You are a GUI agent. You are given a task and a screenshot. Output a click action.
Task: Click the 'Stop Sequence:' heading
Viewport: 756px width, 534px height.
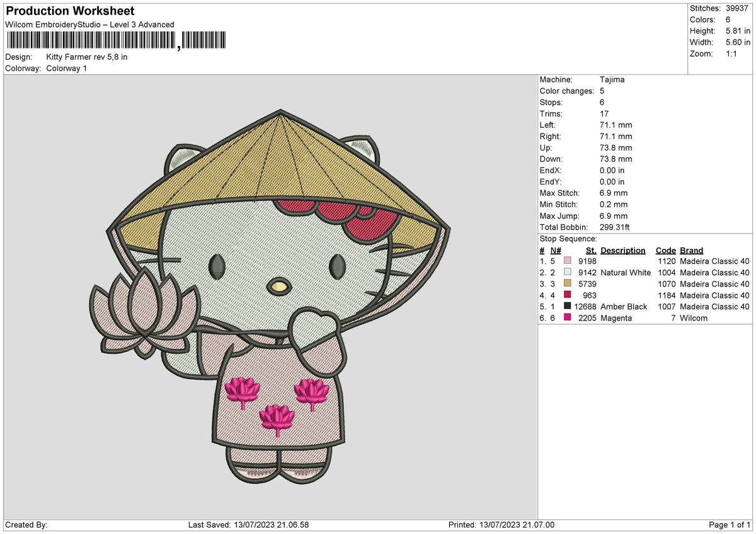568,239
